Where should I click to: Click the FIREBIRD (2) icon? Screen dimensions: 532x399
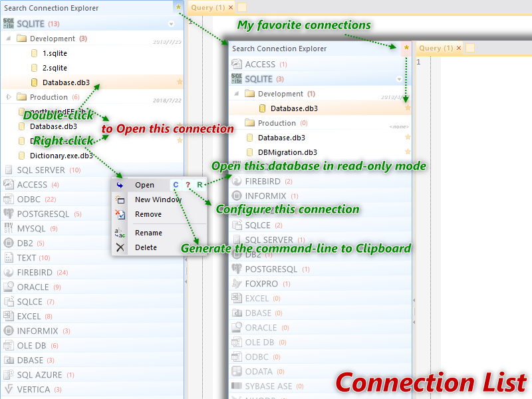click(x=237, y=181)
